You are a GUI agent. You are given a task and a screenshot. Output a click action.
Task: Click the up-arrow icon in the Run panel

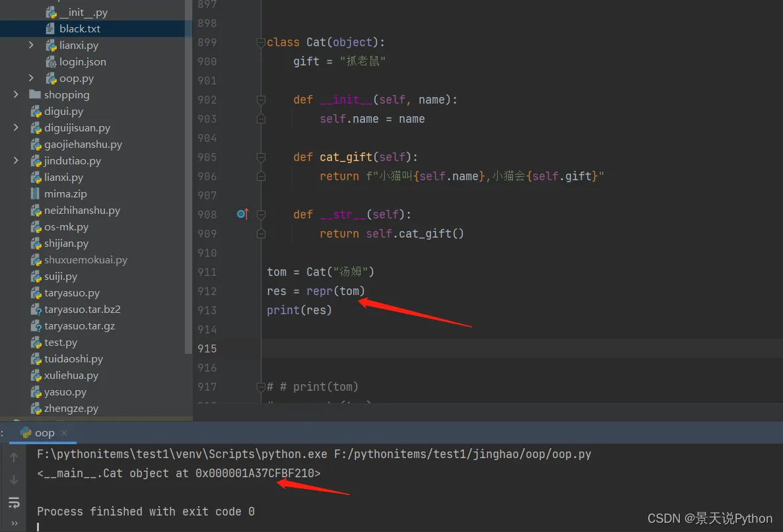(x=14, y=457)
